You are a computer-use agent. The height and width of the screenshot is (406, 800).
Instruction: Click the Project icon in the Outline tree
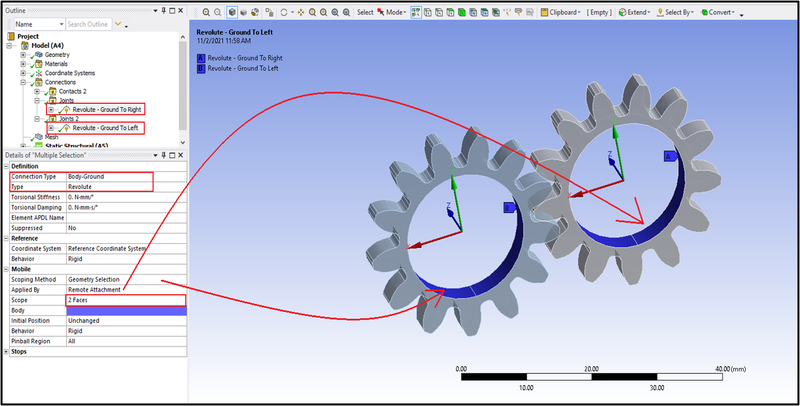tap(11, 36)
